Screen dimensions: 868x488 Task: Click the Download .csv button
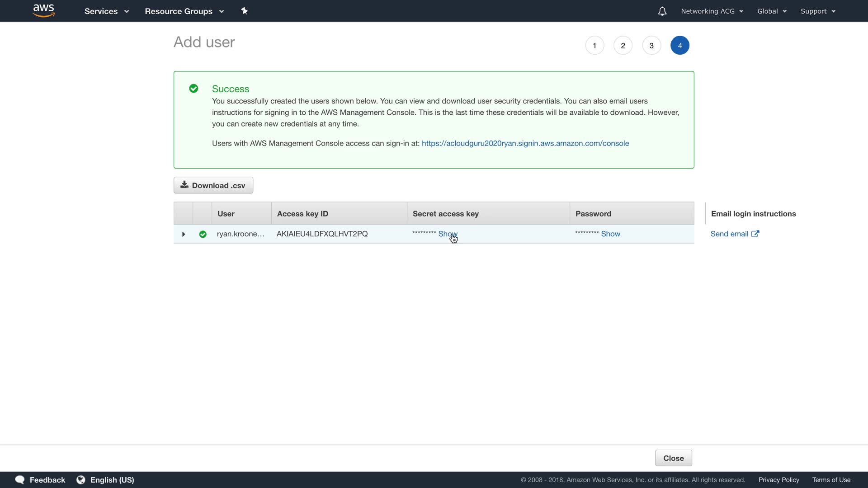tap(213, 185)
